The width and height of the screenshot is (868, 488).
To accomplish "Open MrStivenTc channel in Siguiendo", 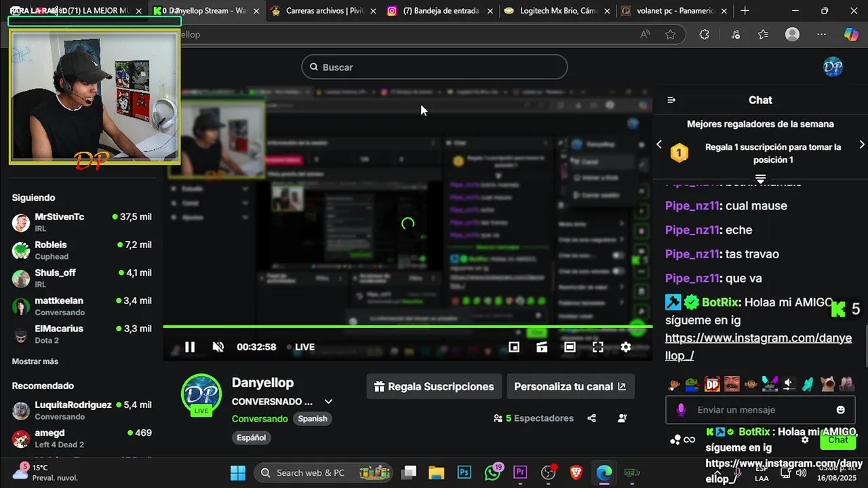I will coord(81,222).
